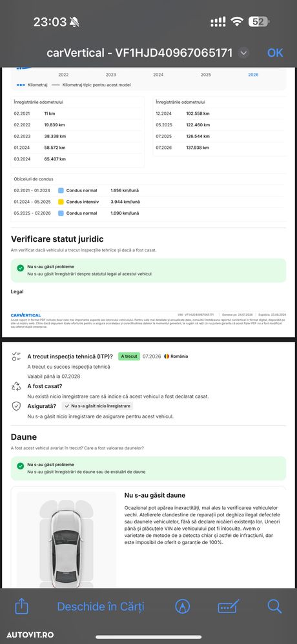Click the green check in Daune section
The width and height of the screenshot is (297, 644).
pyautogui.click(x=21, y=465)
